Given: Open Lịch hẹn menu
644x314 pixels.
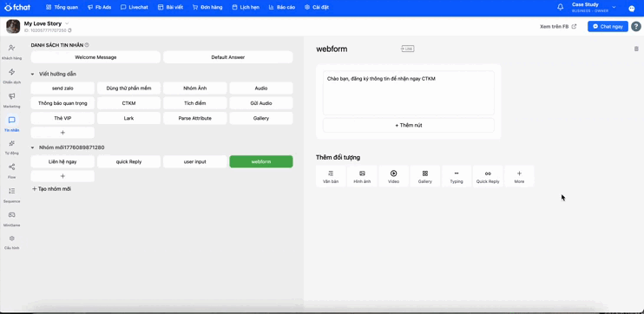Looking at the screenshot, I should 246,7.
